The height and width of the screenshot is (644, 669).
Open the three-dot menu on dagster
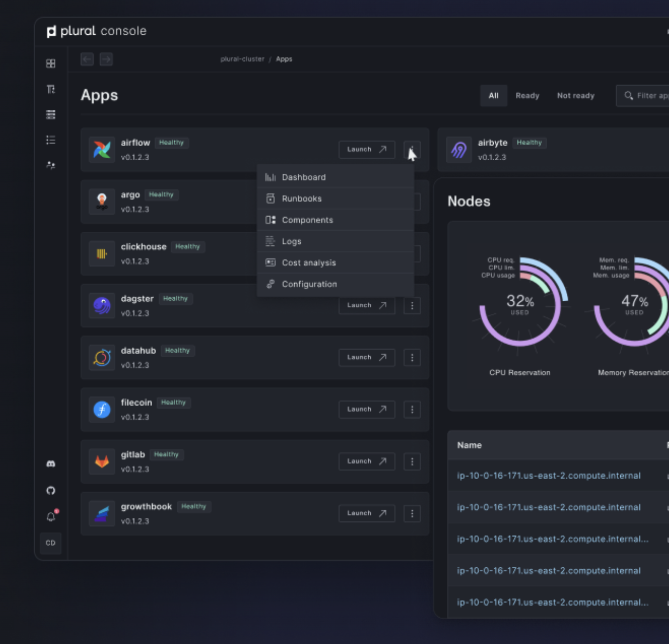pos(412,305)
